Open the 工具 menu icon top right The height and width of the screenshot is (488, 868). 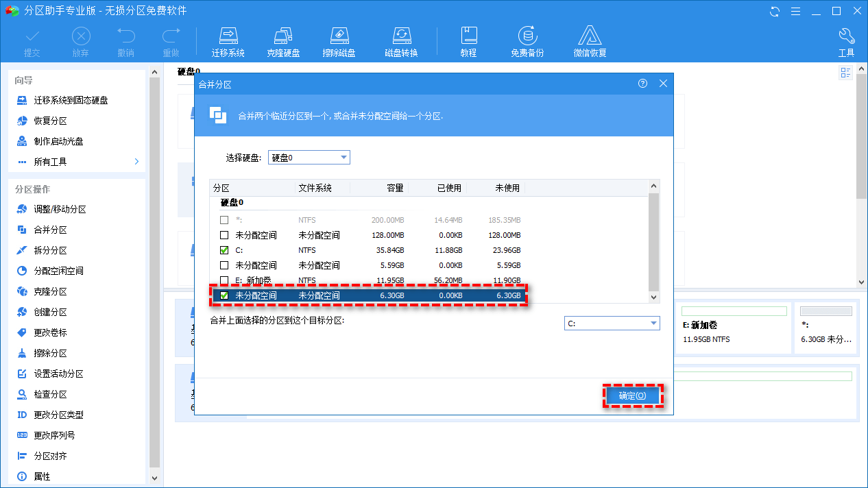point(846,40)
